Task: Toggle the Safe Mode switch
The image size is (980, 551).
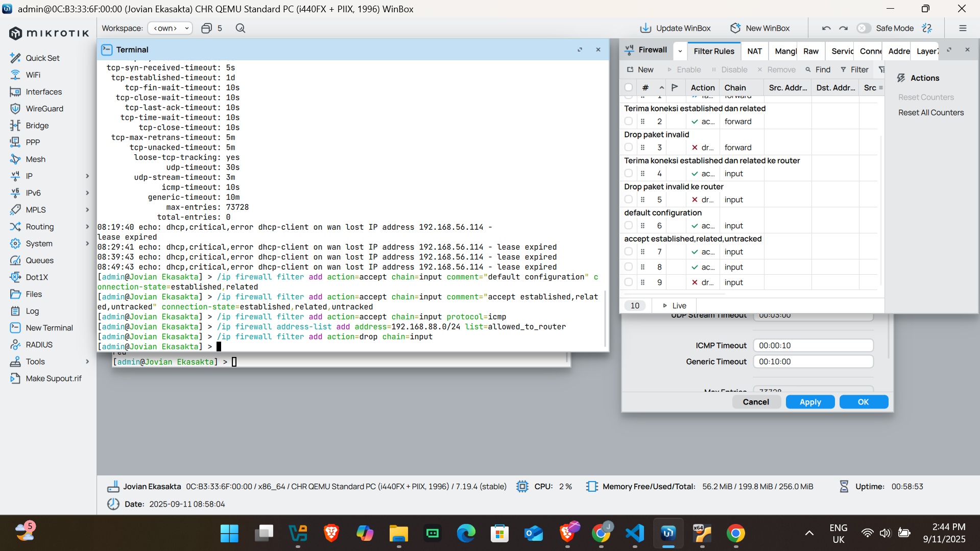Action: click(x=863, y=28)
